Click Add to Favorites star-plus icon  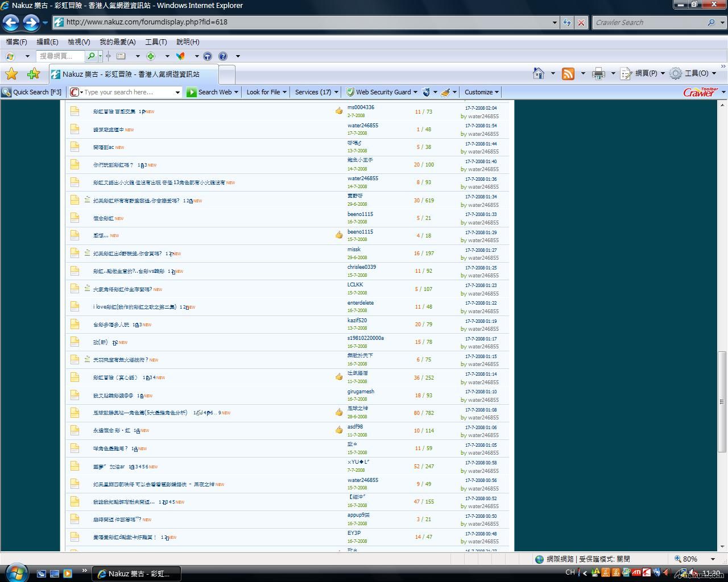[x=34, y=74]
